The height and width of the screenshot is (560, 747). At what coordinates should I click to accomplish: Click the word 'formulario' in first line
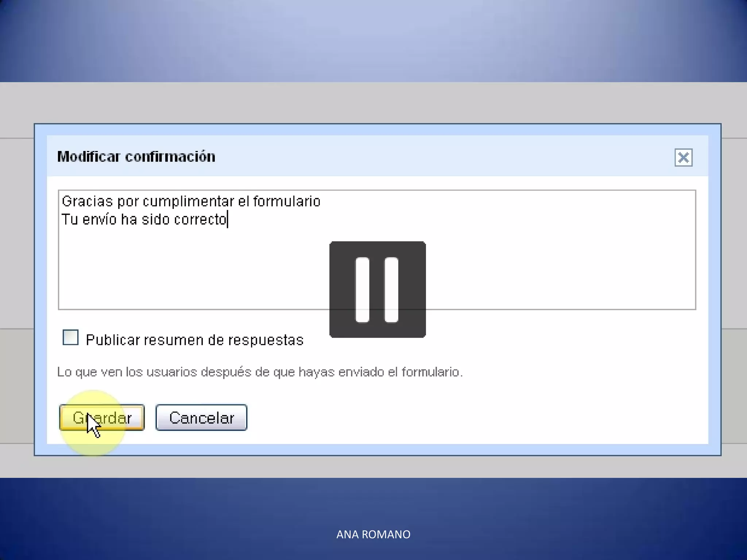[287, 202]
